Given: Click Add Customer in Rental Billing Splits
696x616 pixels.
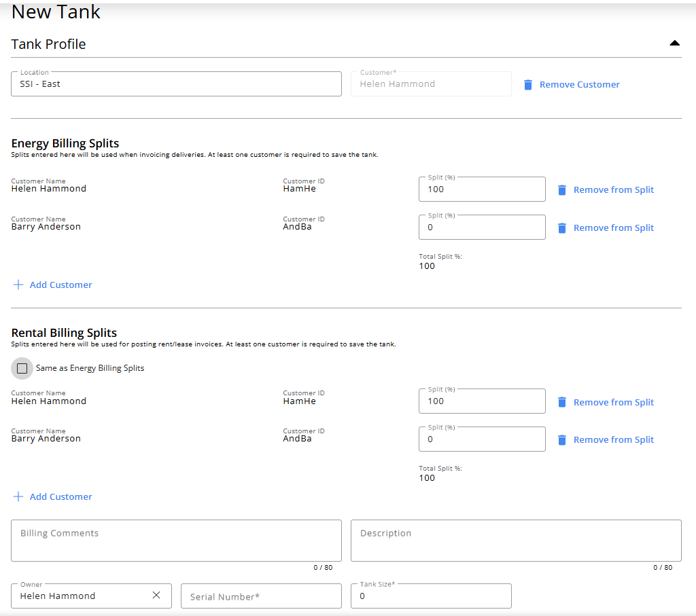Looking at the screenshot, I should (60, 496).
